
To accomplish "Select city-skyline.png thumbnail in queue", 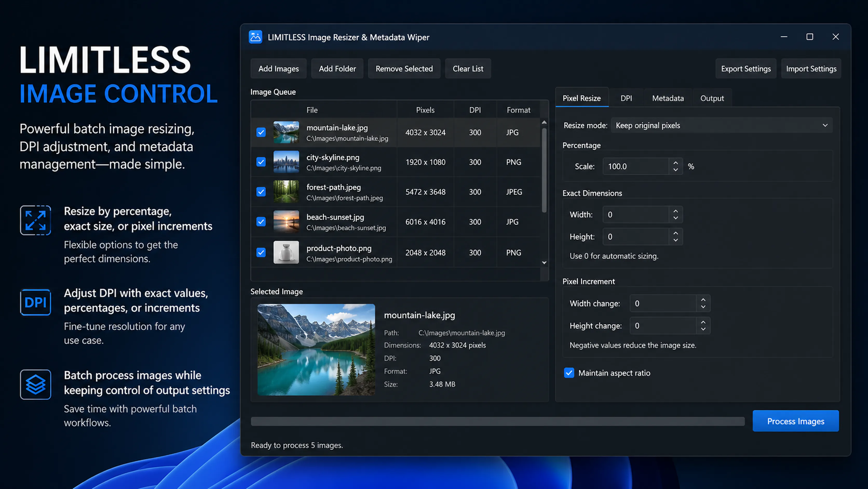I will point(286,162).
